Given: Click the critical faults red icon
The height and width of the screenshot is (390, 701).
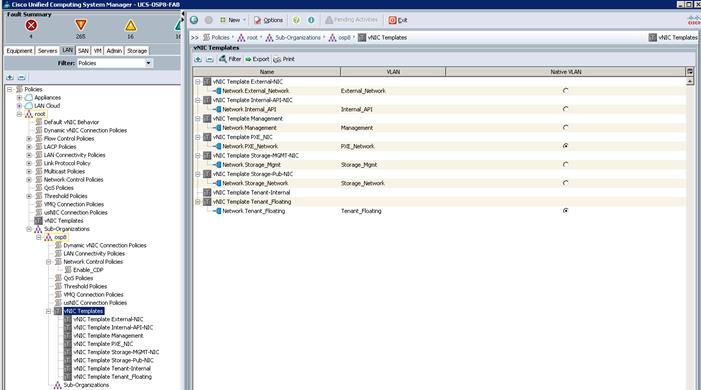Looking at the screenshot, I should tap(31, 25).
